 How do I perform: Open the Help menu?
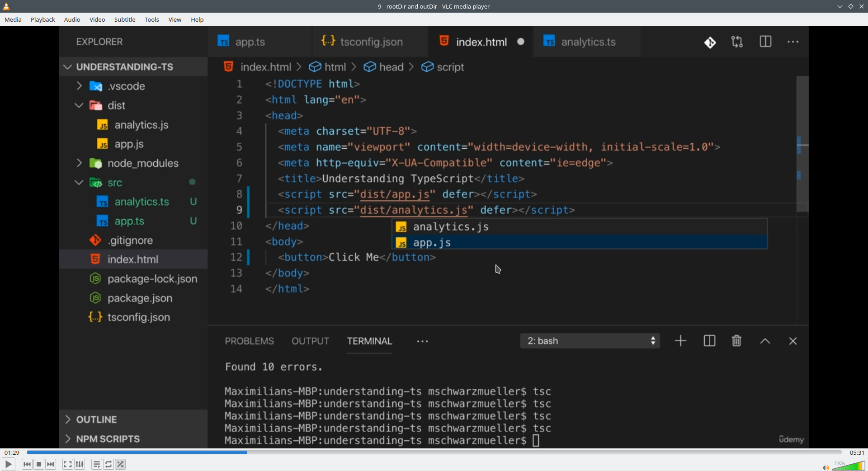[197, 20]
